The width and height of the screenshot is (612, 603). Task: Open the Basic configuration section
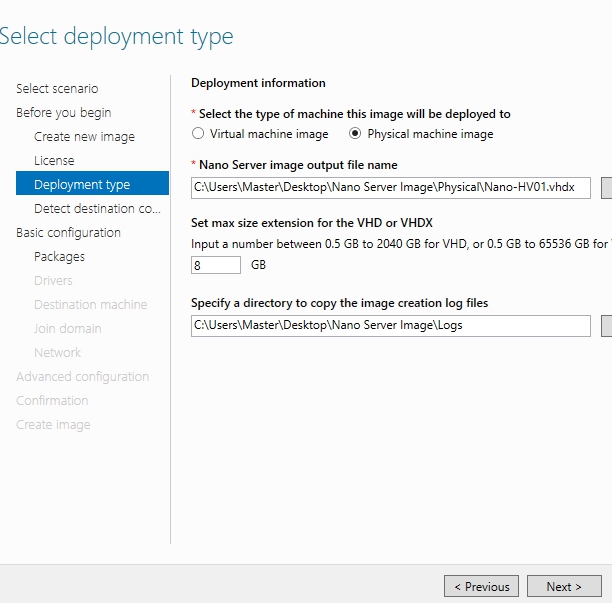[x=68, y=233]
